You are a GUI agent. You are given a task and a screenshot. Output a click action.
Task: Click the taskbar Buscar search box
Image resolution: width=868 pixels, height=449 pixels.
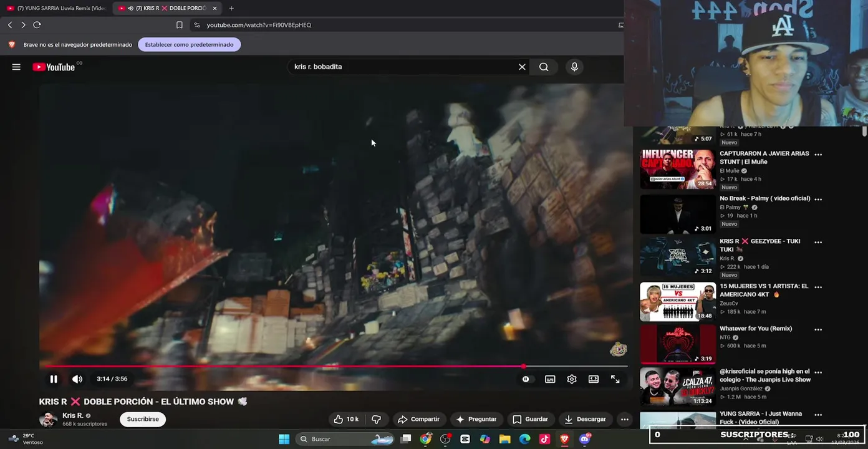346,439
